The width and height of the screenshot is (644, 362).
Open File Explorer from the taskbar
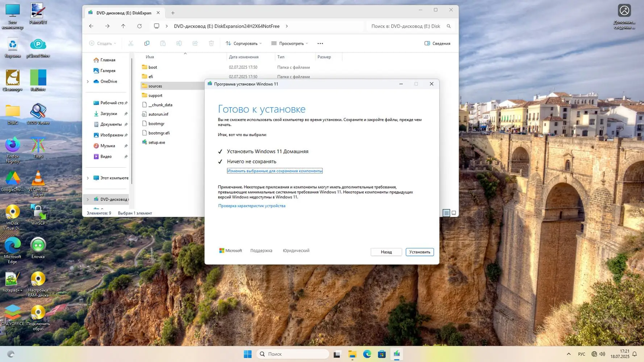click(352, 354)
